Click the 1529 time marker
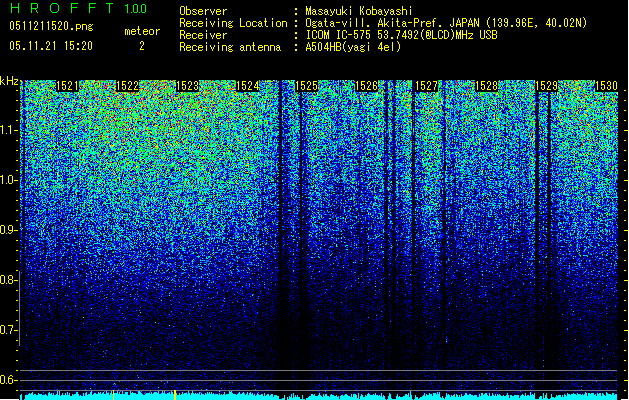 click(x=547, y=86)
